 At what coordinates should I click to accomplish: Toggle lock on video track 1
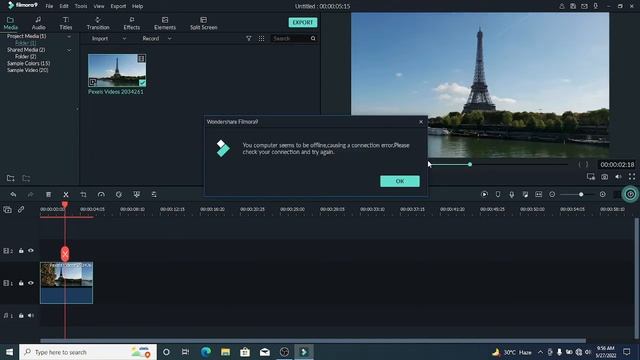(21, 283)
